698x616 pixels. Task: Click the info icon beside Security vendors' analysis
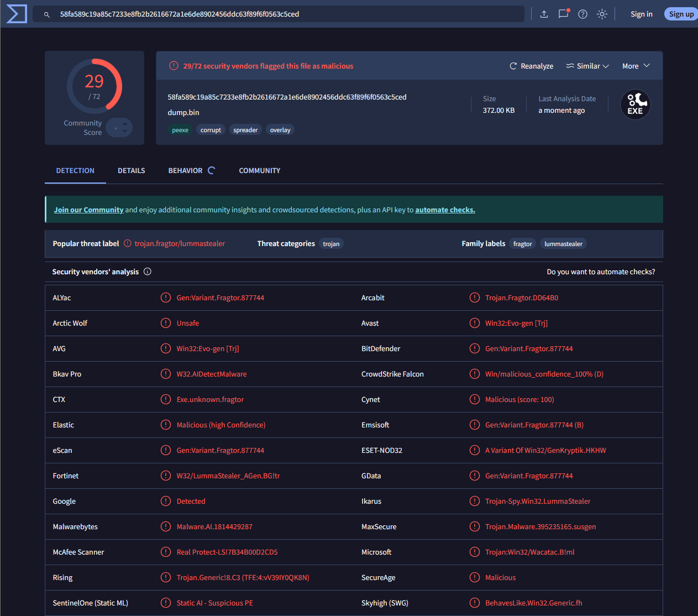[148, 272]
